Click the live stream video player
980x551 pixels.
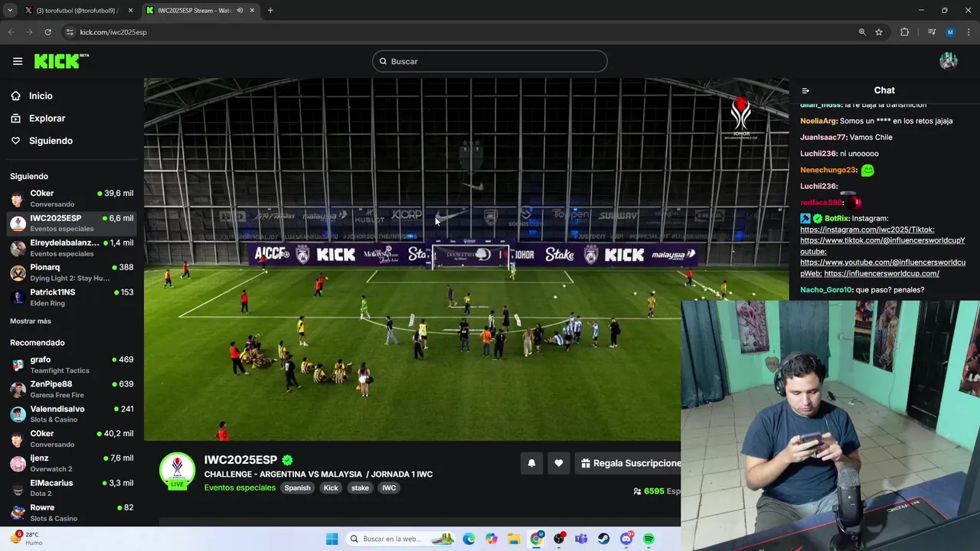coord(466,259)
